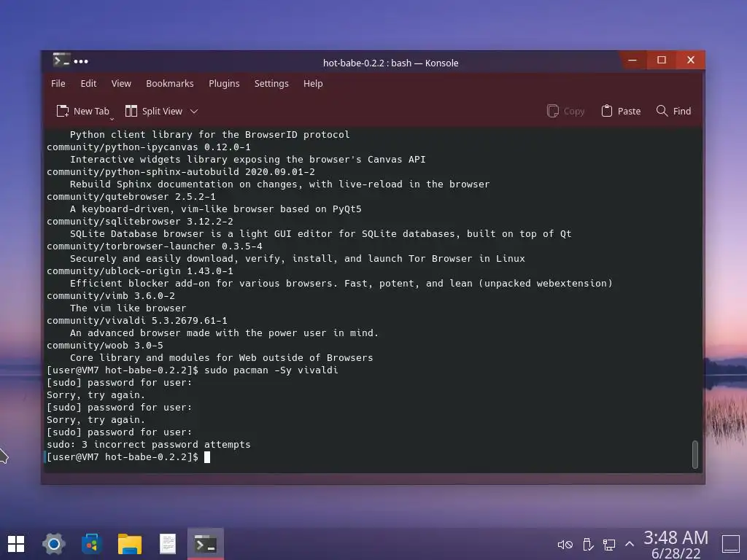
Task: Click the text 'community/python-sphinx-autobuild 2020.09.01-2'
Action: point(181,172)
